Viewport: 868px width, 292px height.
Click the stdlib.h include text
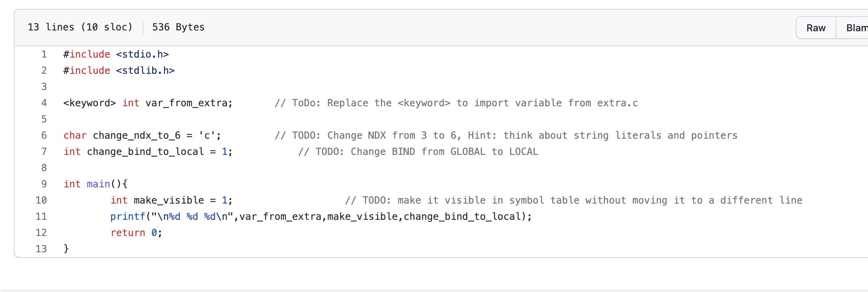pos(145,70)
